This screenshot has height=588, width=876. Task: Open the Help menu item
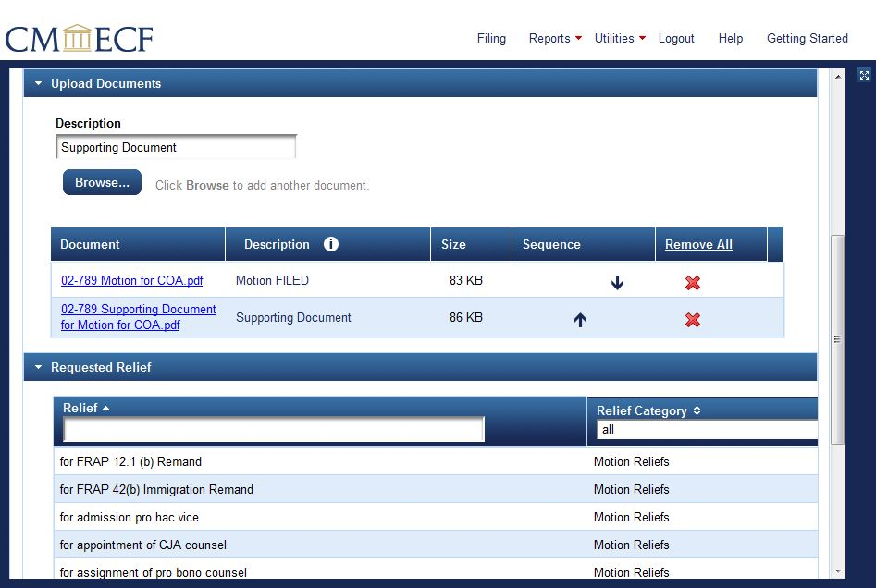coord(730,38)
